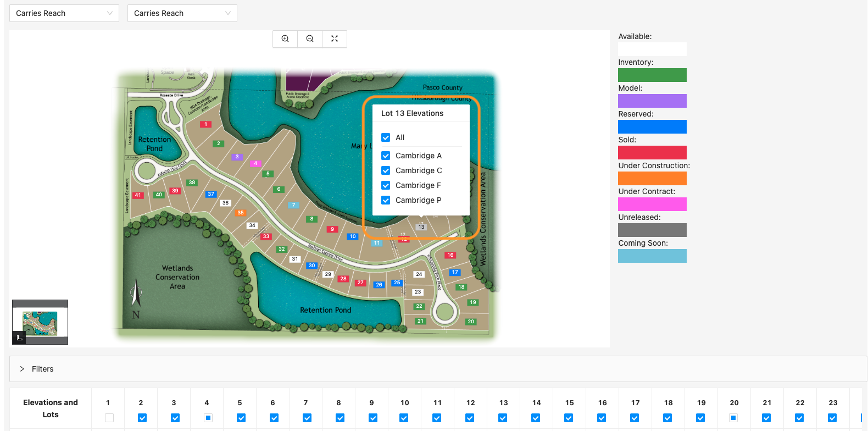Uncheck the All elevations checkbox

click(386, 137)
